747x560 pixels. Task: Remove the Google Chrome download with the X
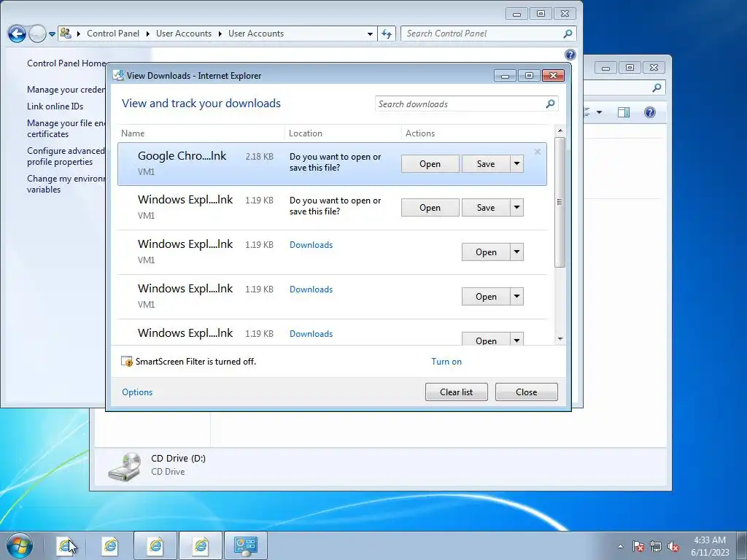point(538,152)
